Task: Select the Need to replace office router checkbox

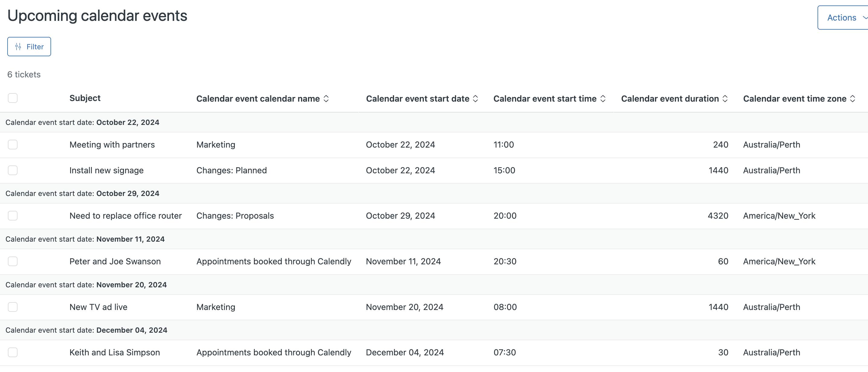Action: pyautogui.click(x=13, y=216)
